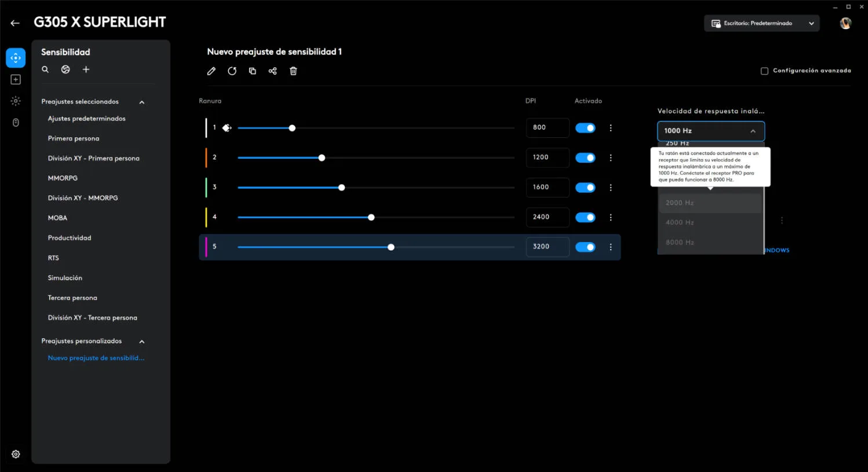The width and height of the screenshot is (868, 472).
Task: Open the three-dot menu for the 2400 DPI slot
Action: 611,217
